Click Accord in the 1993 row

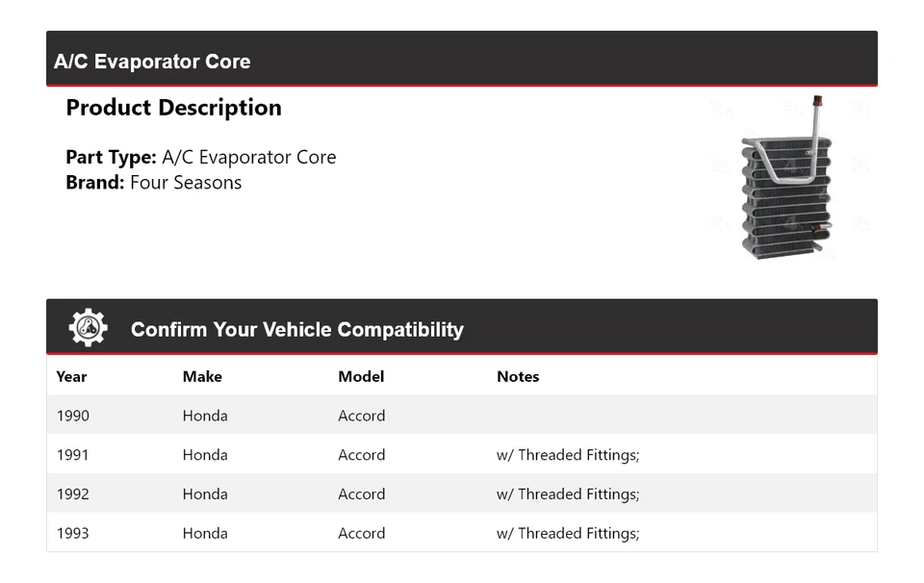tap(361, 533)
